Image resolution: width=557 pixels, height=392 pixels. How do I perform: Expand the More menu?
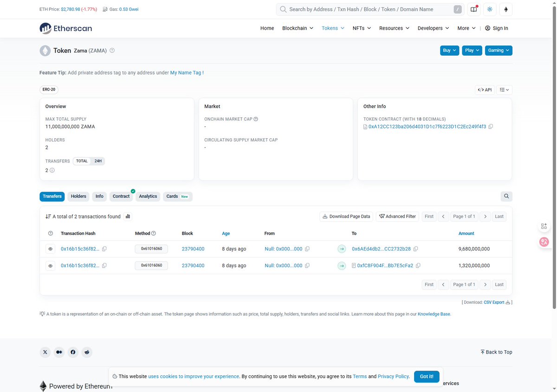point(466,28)
